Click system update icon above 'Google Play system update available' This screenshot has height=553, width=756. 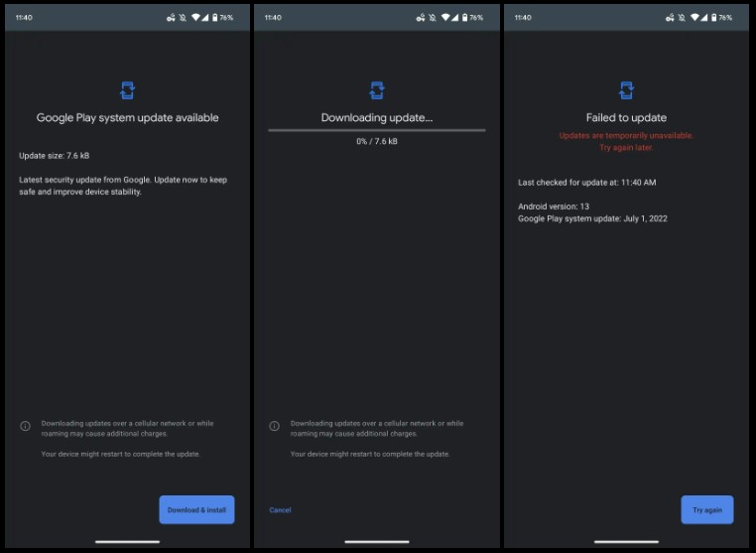click(127, 90)
